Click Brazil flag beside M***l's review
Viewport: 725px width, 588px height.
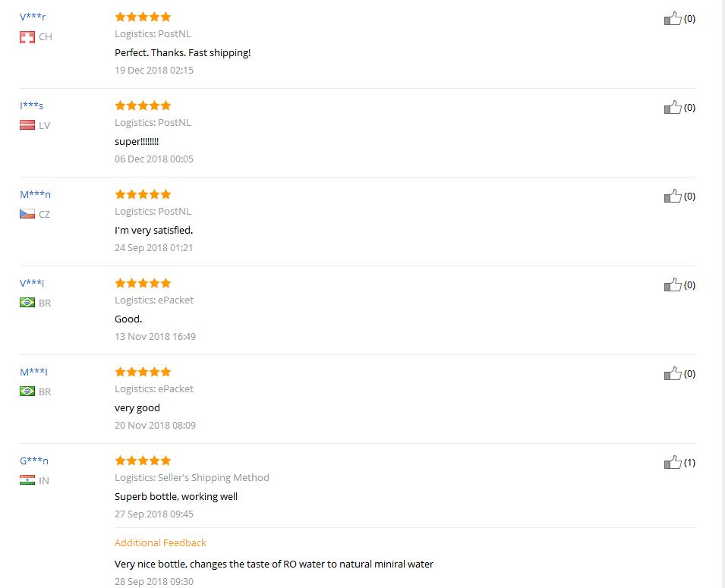27,391
